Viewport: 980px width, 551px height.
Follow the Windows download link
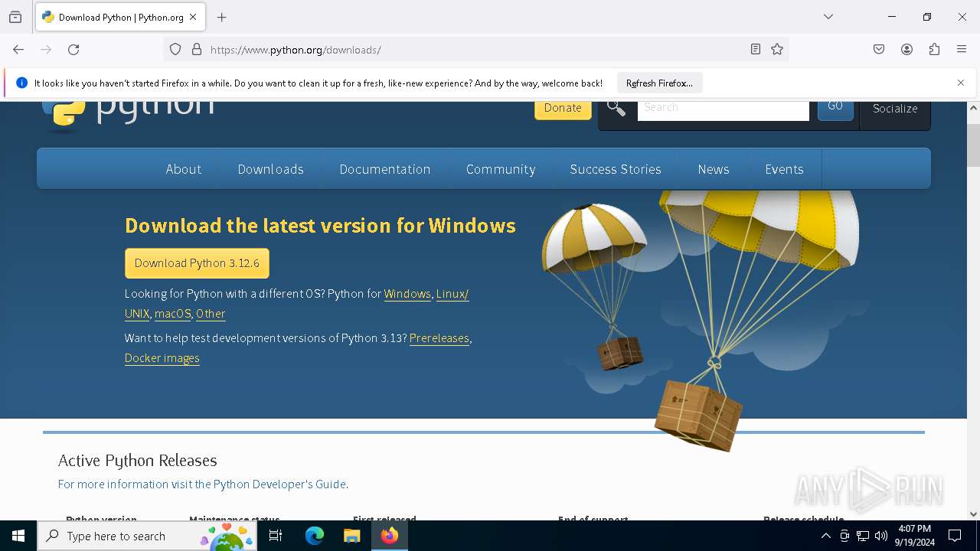click(x=407, y=294)
